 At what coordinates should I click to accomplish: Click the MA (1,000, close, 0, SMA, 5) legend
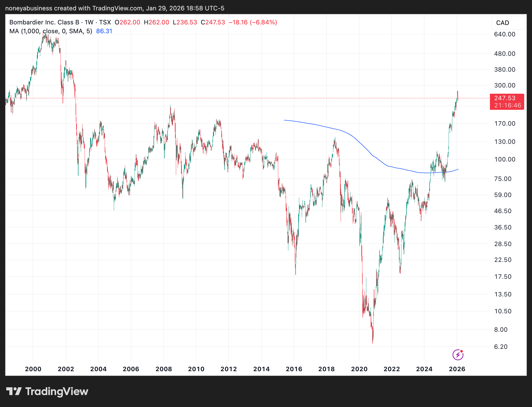[51, 31]
